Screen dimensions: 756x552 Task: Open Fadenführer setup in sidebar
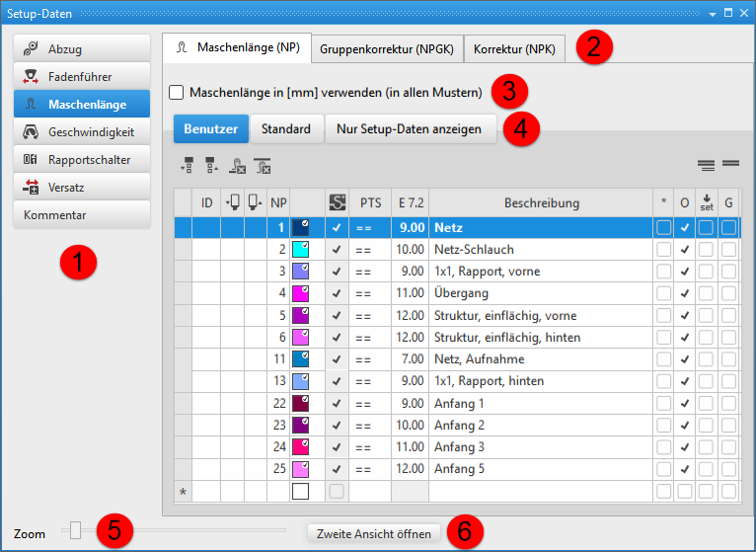coord(82,76)
